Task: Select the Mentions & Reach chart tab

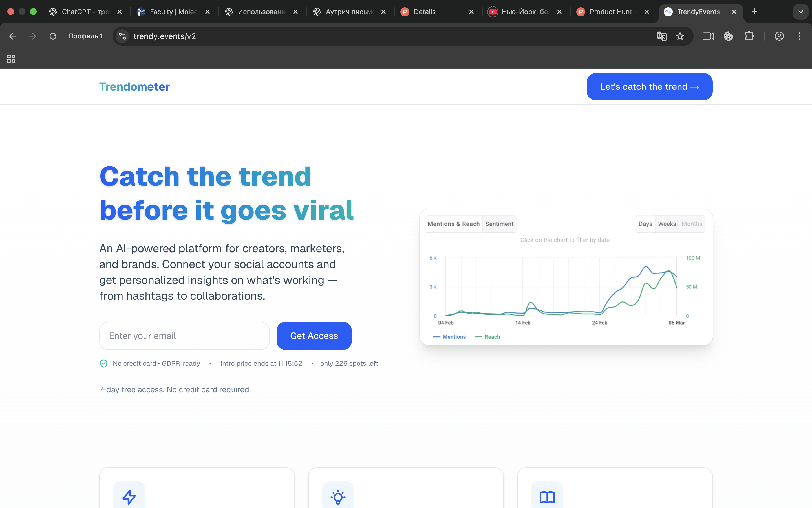Action: point(453,224)
